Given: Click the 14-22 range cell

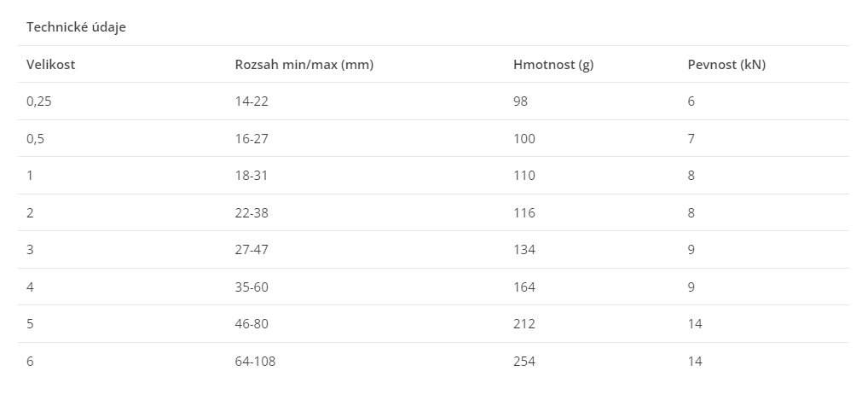Looking at the screenshot, I should pos(252,101).
